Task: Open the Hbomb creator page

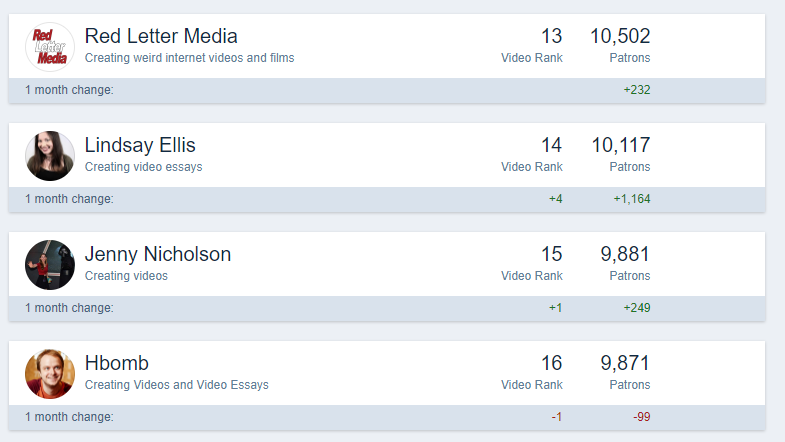Action: point(117,363)
